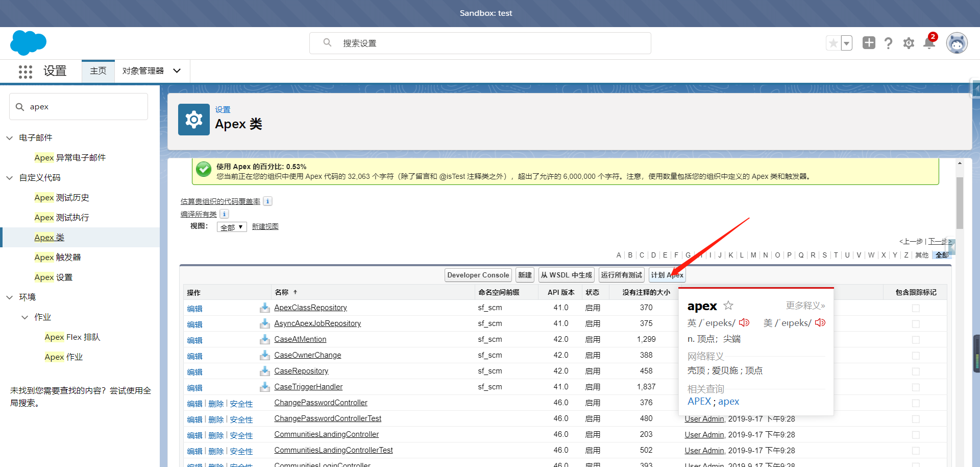Play American pronunciation speaker icon
The image size is (980, 467).
(820, 322)
